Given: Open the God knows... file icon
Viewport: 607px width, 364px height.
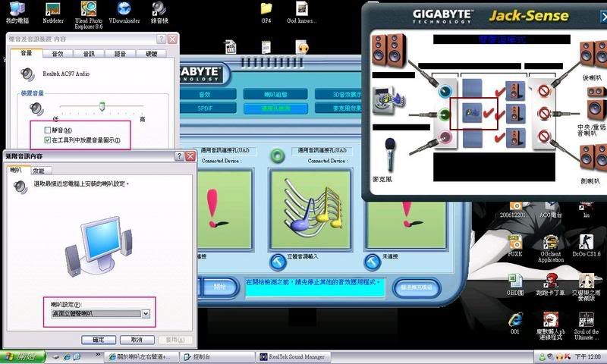Looking at the screenshot, I should tap(301, 12).
